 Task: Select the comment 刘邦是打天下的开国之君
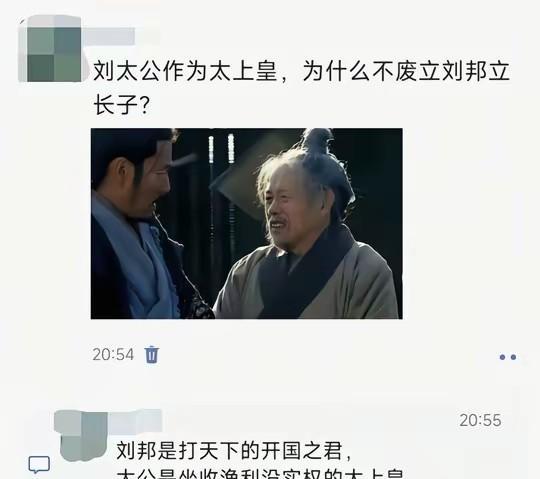(233, 450)
